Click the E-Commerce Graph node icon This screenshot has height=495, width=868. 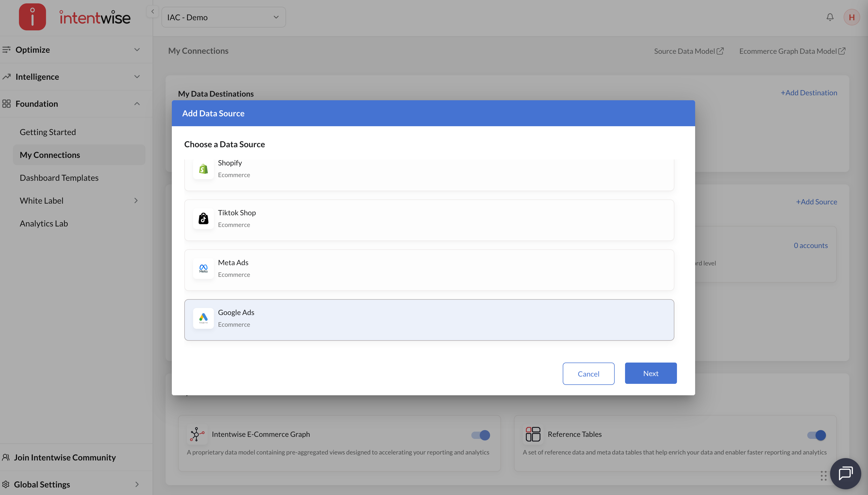pyautogui.click(x=197, y=434)
